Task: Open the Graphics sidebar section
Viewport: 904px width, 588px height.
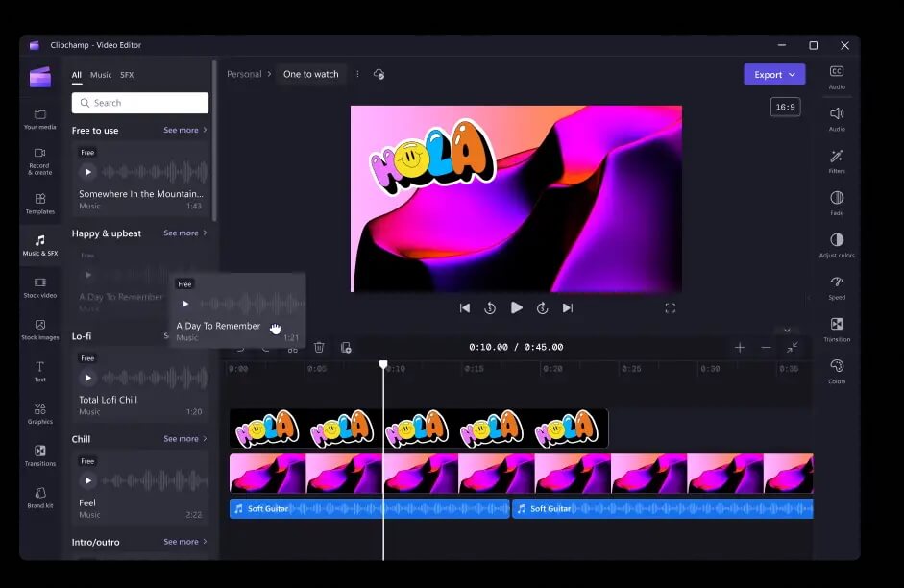Action: pos(39,414)
